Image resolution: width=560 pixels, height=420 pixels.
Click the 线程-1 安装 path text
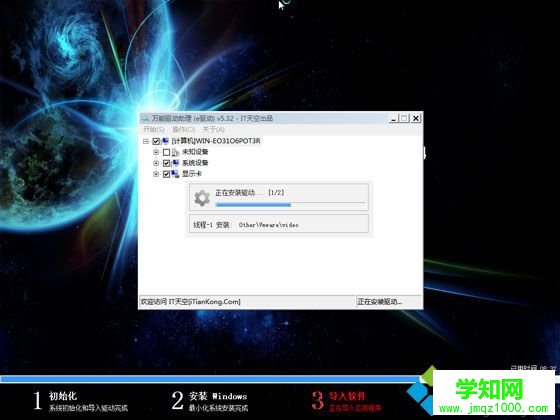pyautogui.click(x=246, y=225)
